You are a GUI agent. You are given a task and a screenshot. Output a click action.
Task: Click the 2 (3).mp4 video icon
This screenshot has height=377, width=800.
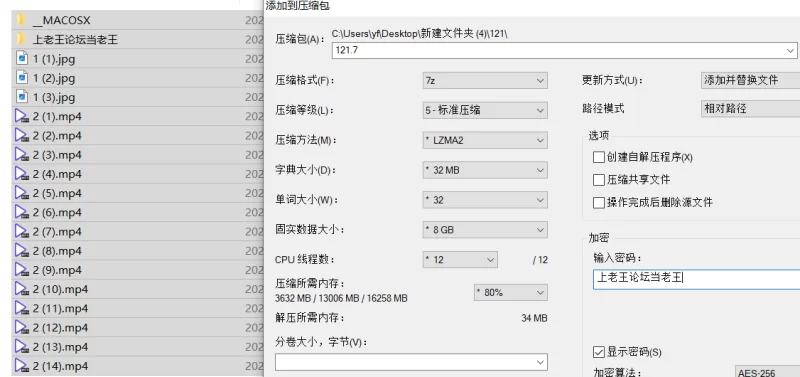coord(21,155)
